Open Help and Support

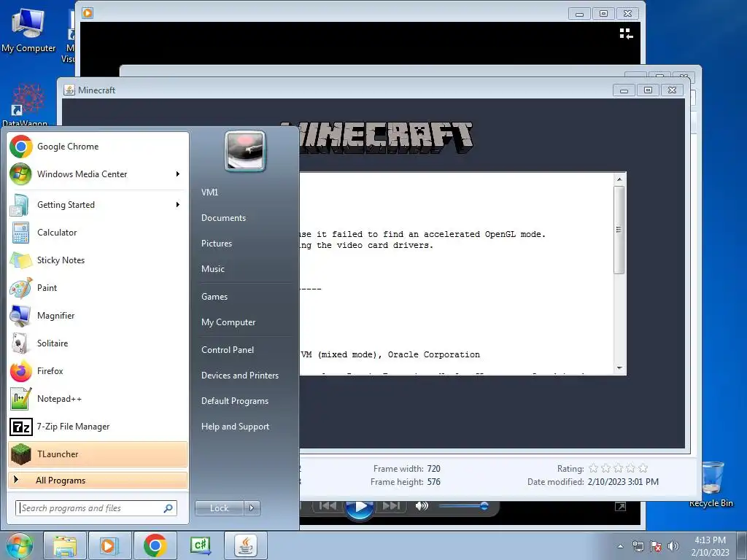pyautogui.click(x=236, y=427)
